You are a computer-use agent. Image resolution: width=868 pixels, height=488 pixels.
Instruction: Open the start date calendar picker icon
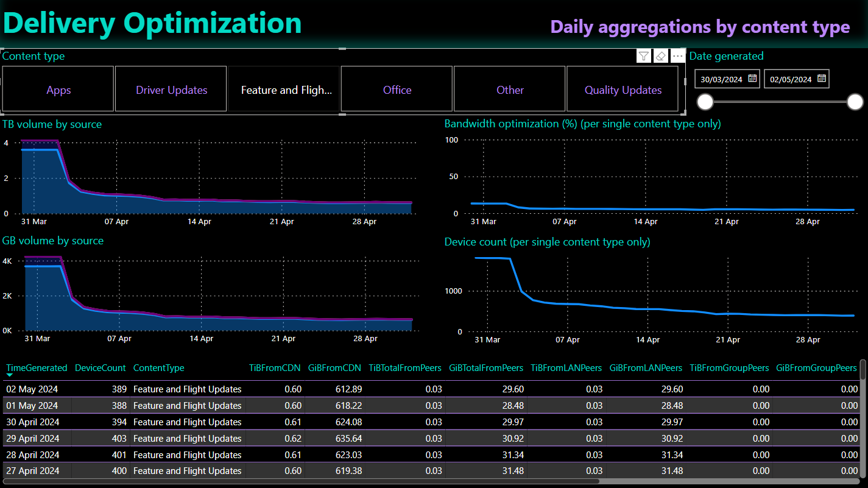tap(752, 79)
